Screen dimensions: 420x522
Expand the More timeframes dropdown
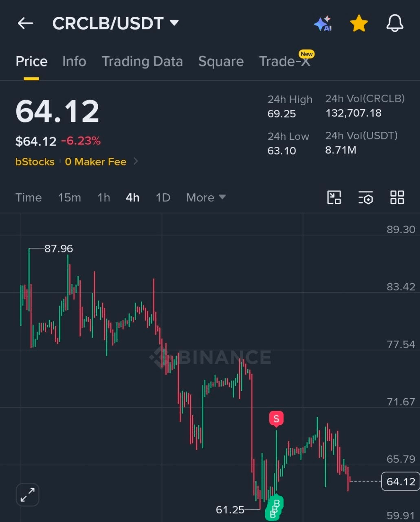[x=206, y=197]
